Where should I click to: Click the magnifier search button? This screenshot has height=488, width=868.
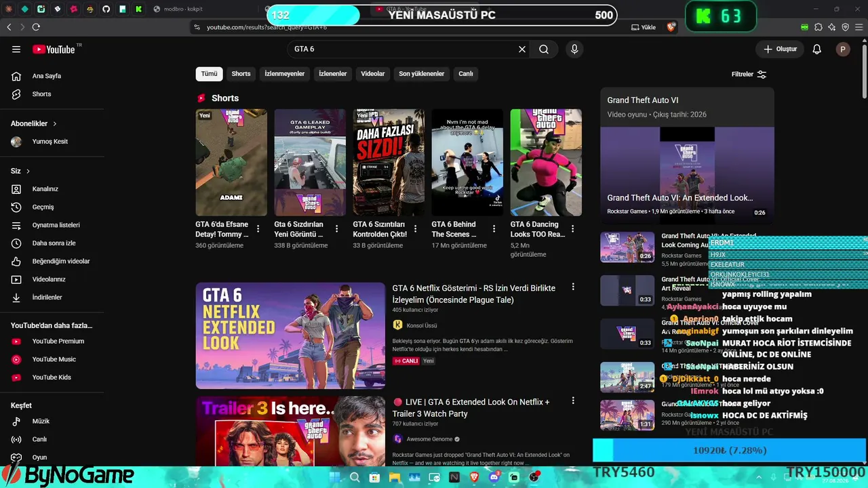[x=544, y=49]
